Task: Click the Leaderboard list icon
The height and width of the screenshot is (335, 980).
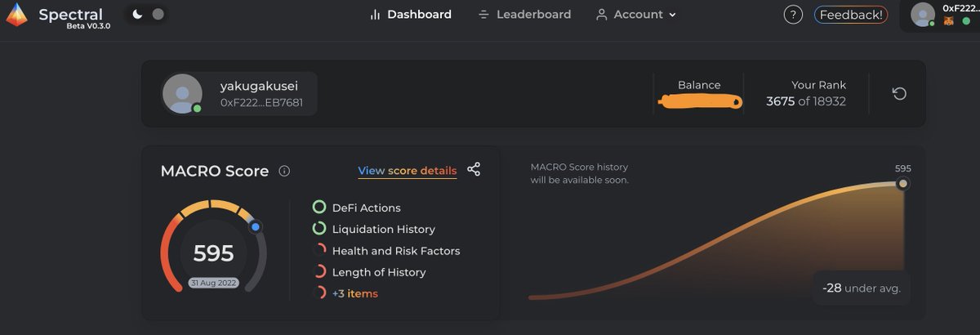Action: (x=483, y=15)
